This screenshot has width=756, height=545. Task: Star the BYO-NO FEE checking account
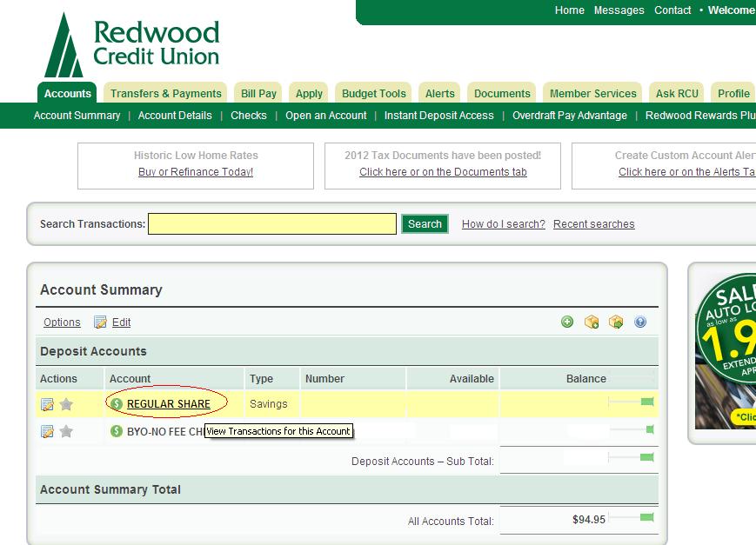click(x=66, y=431)
